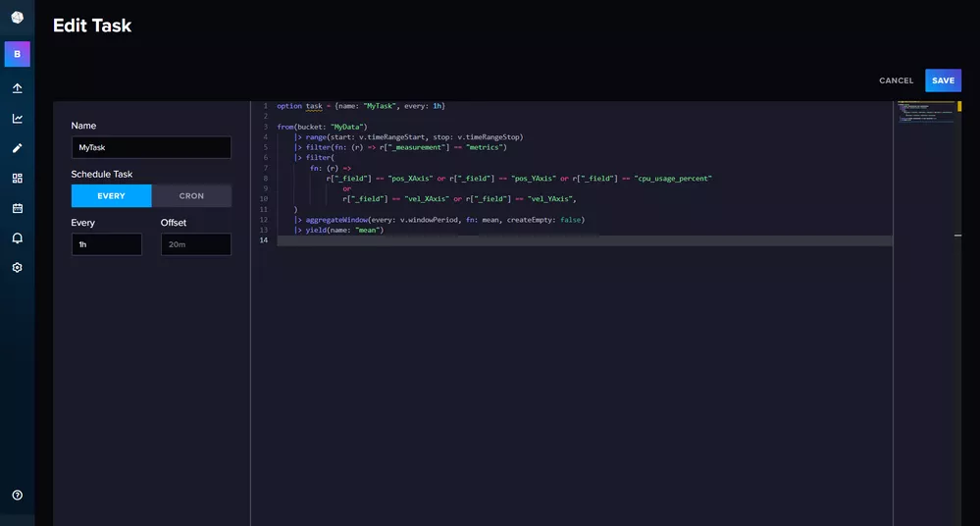Click the Offset input field

(195, 244)
